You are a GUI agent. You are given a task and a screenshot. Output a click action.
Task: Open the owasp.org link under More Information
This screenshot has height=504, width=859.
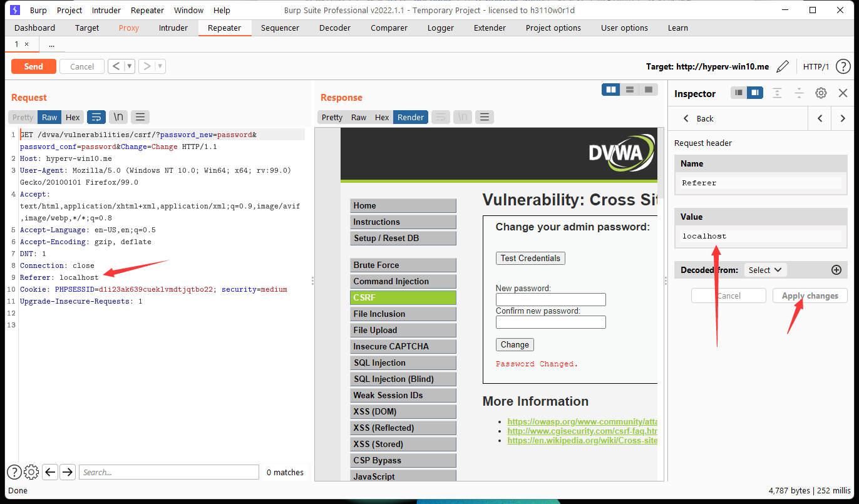582,421
